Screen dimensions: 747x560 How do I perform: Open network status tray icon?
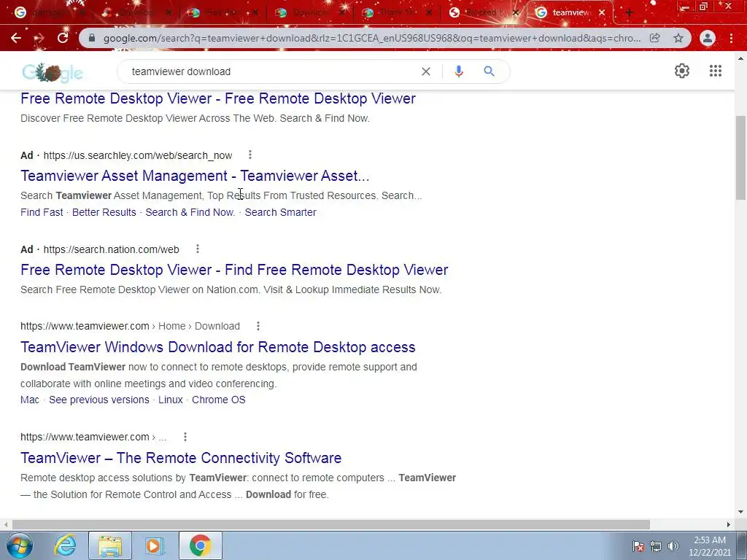pyautogui.click(x=656, y=546)
